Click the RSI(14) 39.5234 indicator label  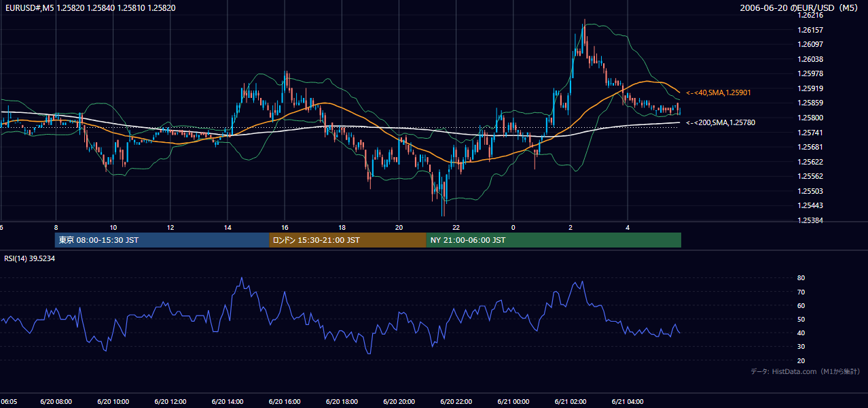(x=29, y=258)
